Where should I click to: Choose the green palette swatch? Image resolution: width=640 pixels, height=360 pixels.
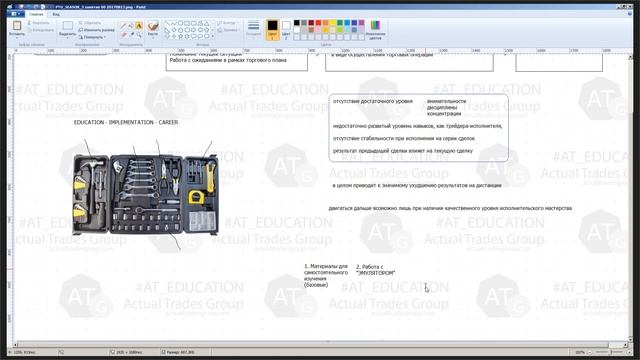pos(340,23)
